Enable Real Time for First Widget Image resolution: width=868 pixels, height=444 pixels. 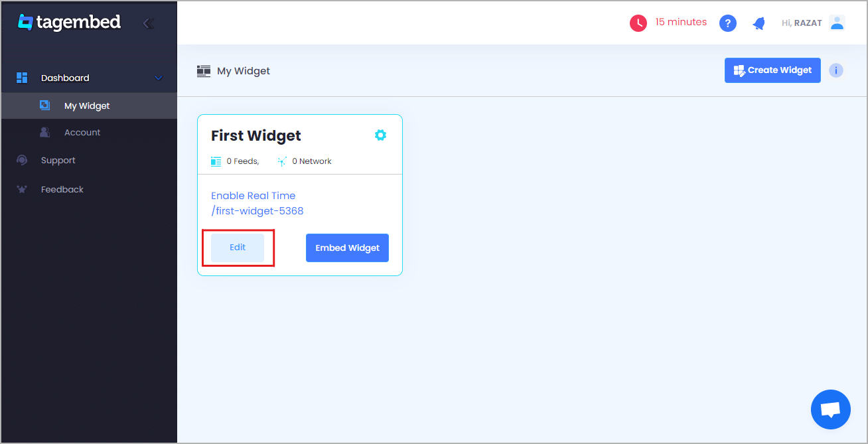tap(253, 195)
